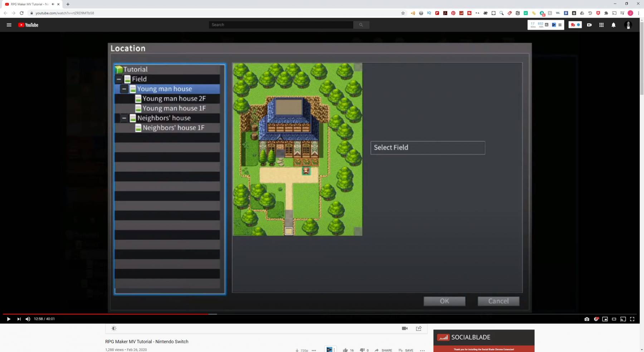The image size is (644, 352).
Task: Cast video with Play on TV icon
Action: pyautogui.click(x=623, y=319)
